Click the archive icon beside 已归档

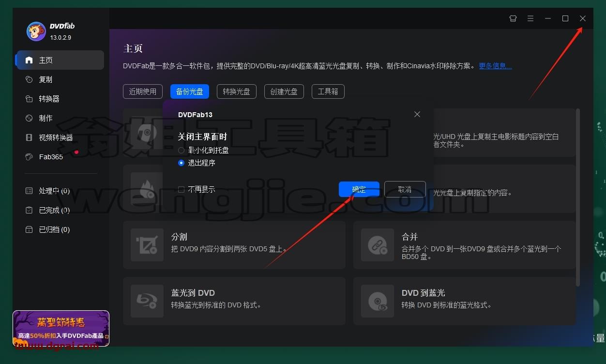click(x=29, y=229)
